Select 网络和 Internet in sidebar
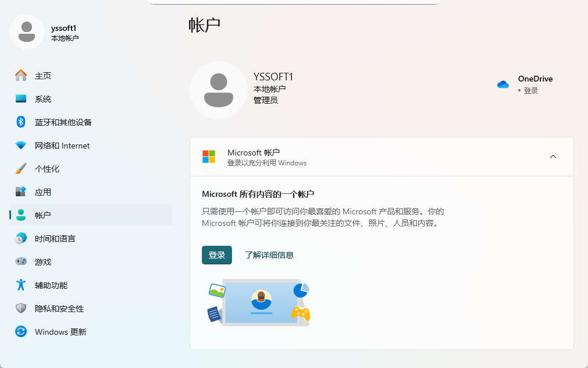The width and height of the screenshot is (588, 368). (90, 146)
